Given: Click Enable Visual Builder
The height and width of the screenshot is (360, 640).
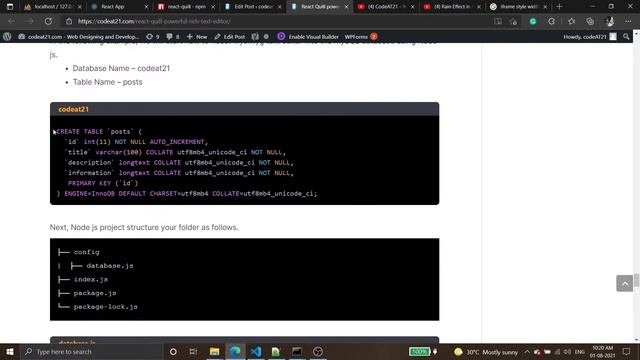Looking at the screenshot, I should tap(308, 36).
